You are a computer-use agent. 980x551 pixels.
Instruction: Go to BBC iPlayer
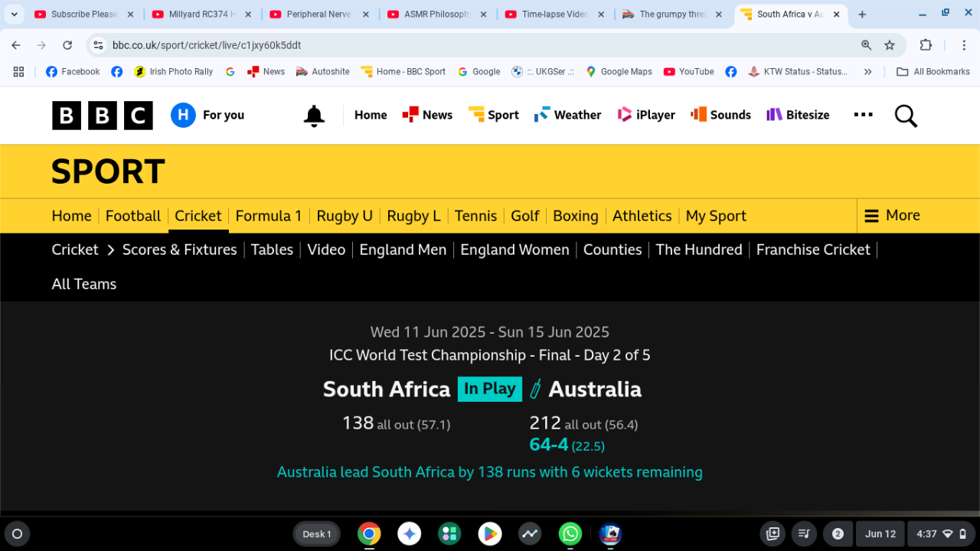point(646,115)
